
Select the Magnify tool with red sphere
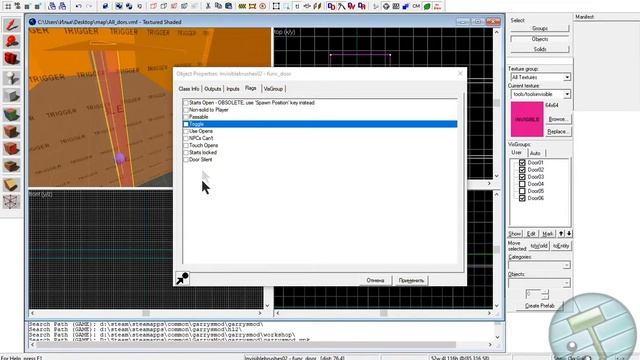(x=11, y=41)
